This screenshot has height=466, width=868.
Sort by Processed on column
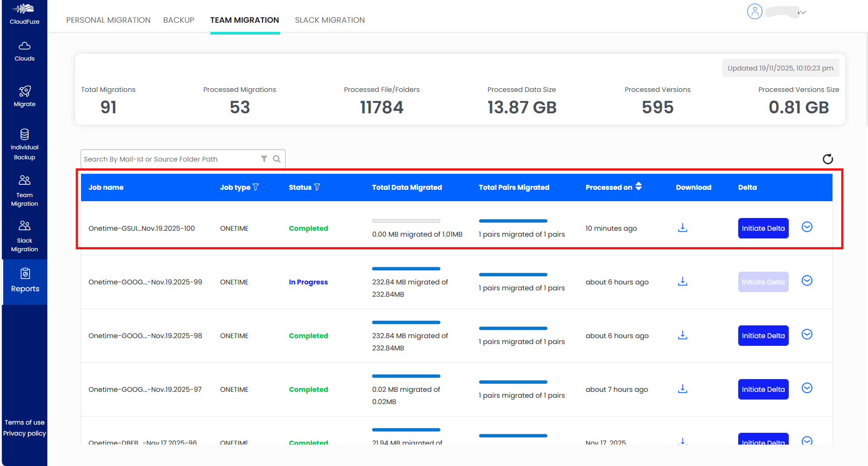(638, 187)
